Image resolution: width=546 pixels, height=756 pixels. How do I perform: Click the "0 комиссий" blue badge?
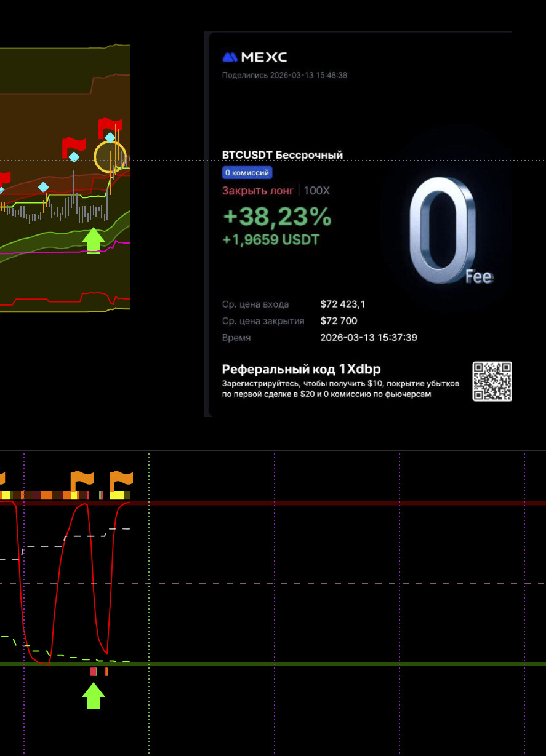247,173
